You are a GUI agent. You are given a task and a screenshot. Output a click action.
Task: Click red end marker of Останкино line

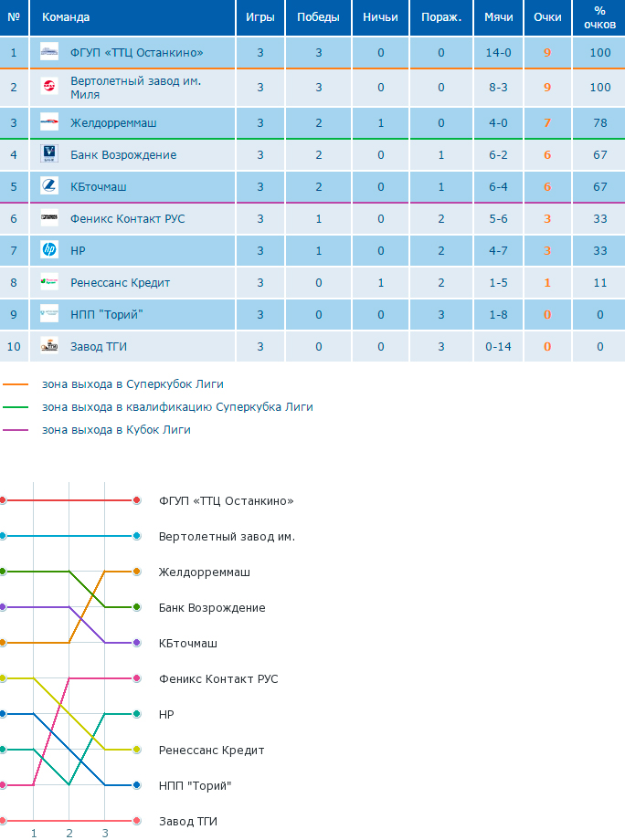(x=137, y=500)
